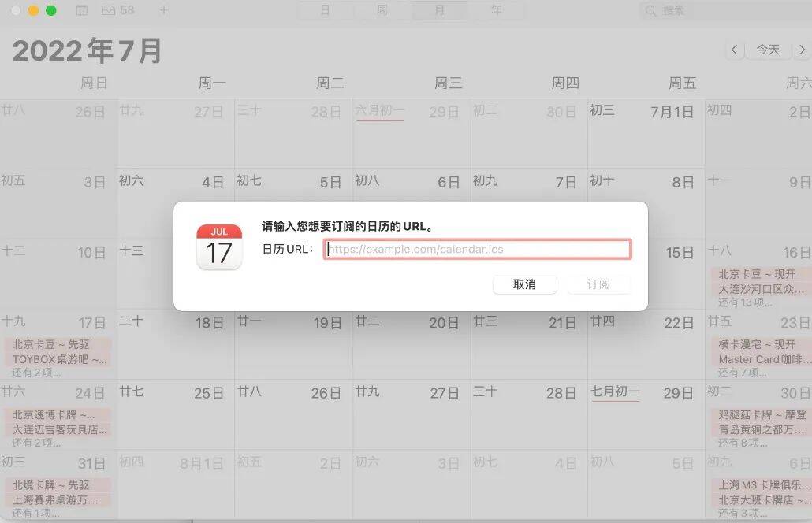
Task: Expand 还有 13 项 on July 16
Action: tap(745, 302)
